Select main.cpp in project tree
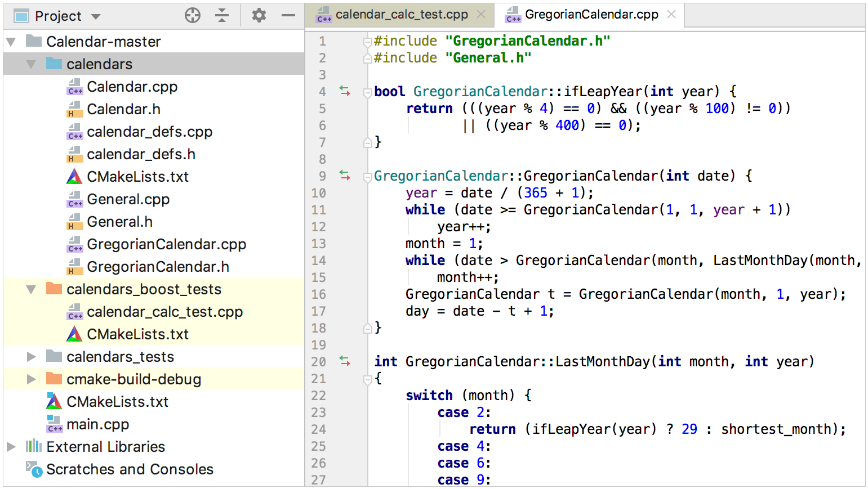The width and height of the screenshot is (868, 489). coord(98,424)
